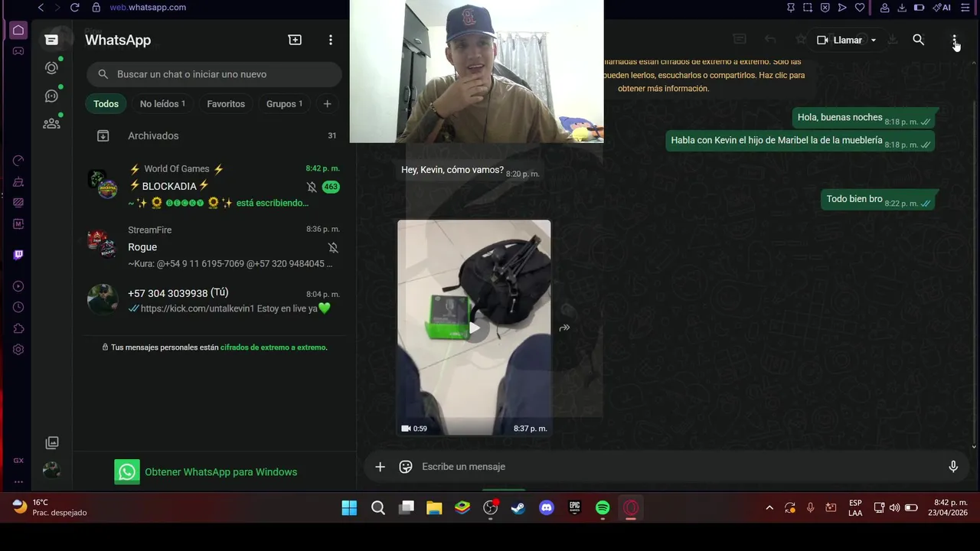The height and width of the screenshot is (551, 980).
Task: Click the taskbar clock showing 8:42 p. m.
Action: click(946, 507)
